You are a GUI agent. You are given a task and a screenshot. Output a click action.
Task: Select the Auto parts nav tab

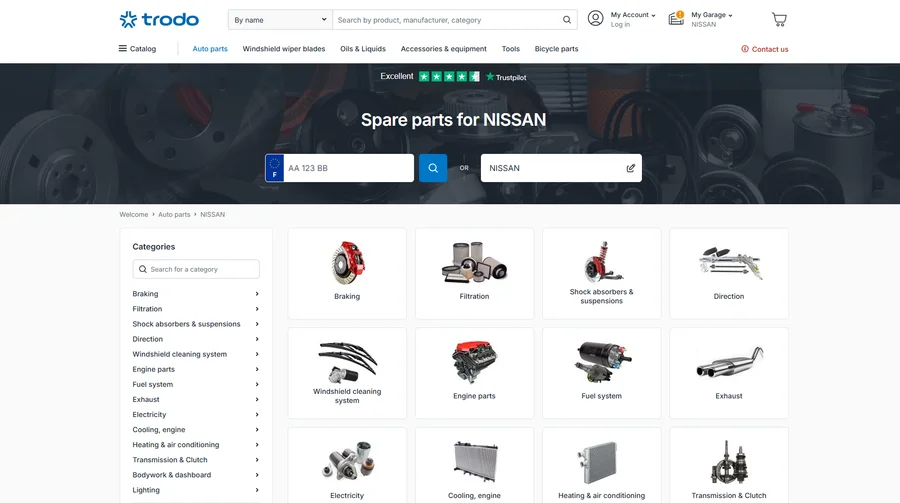coord(210,49)
